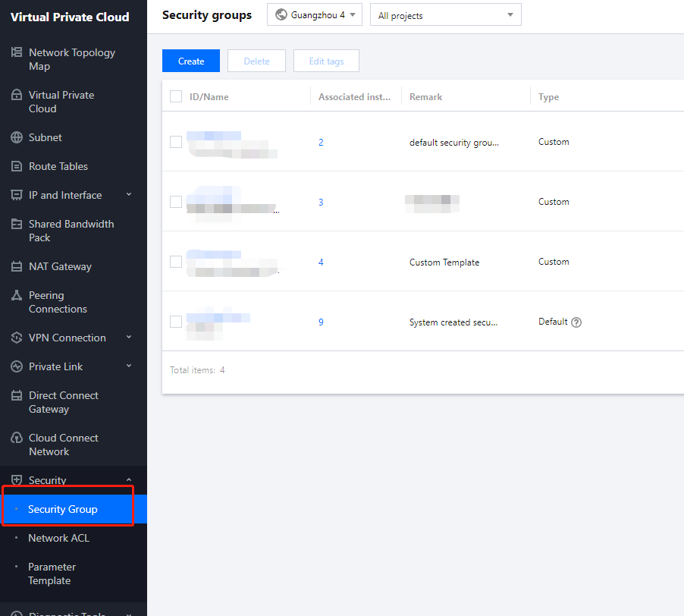684x616 pixels.
Task: Click the blue Create button
Action: pos(191,61)
